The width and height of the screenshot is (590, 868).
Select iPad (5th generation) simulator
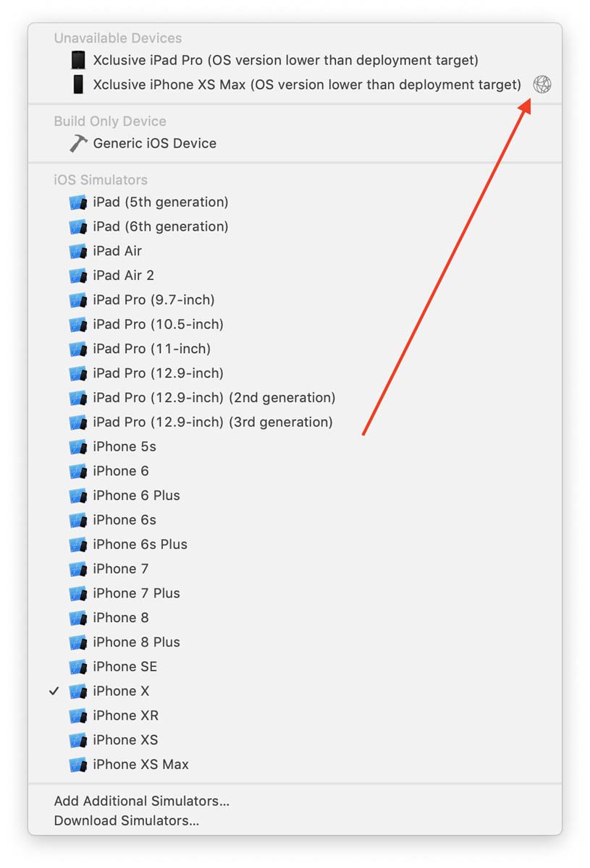coord(160,202)
